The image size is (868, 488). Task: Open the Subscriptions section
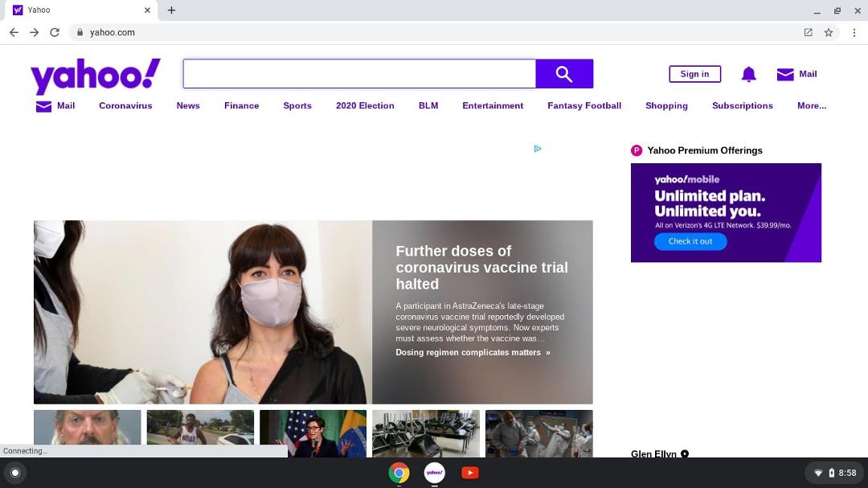[x=743, y=106]
